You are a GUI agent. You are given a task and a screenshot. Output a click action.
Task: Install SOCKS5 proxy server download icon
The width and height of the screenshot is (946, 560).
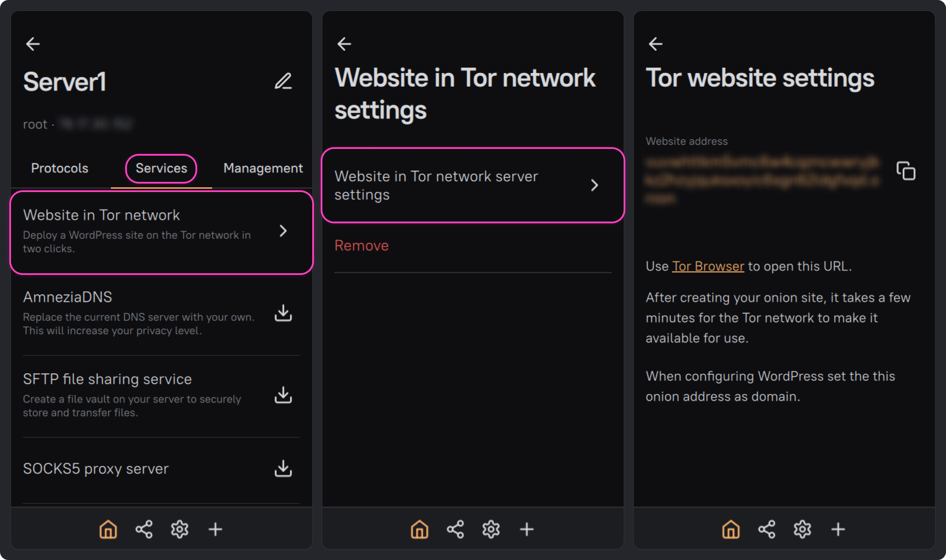[x=283, y=468]
